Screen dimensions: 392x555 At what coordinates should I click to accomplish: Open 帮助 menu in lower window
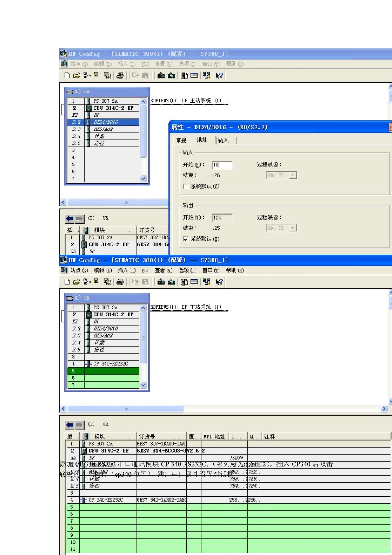[235, 271]
